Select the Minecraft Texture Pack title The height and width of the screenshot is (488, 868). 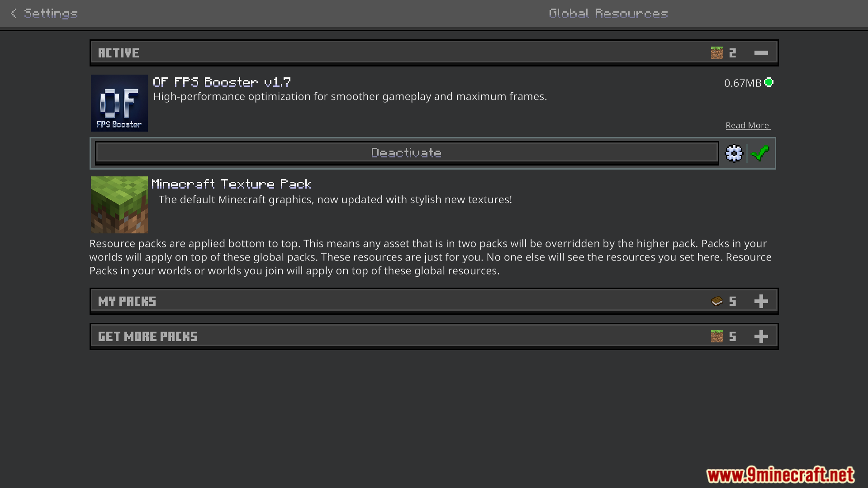click(231, 184)
